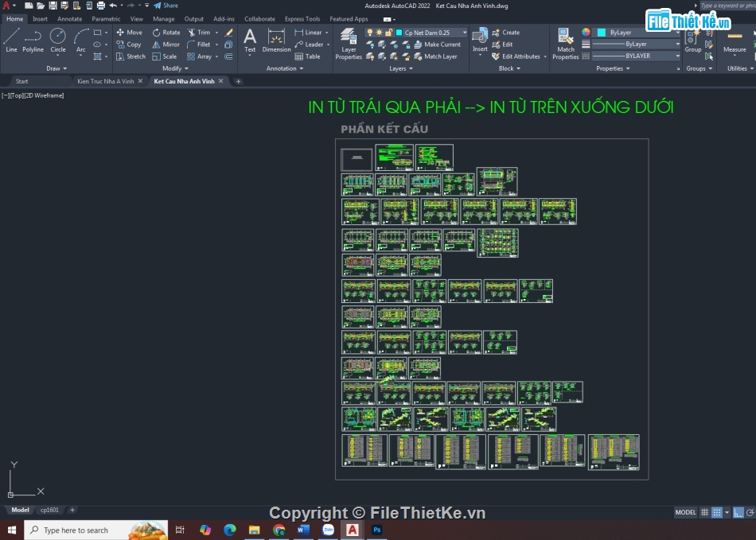
Task: Toggle snap mode in status bar
Action: (717, 512)
